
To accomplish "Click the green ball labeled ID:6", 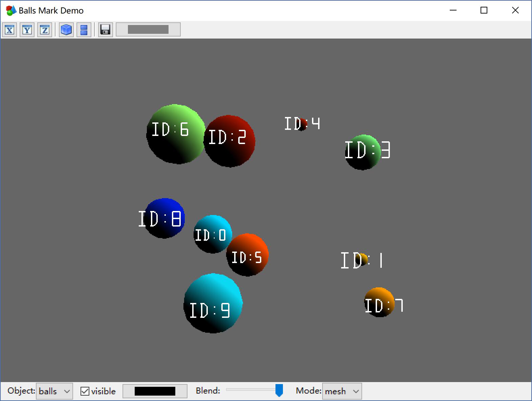I will click(175, 134).
